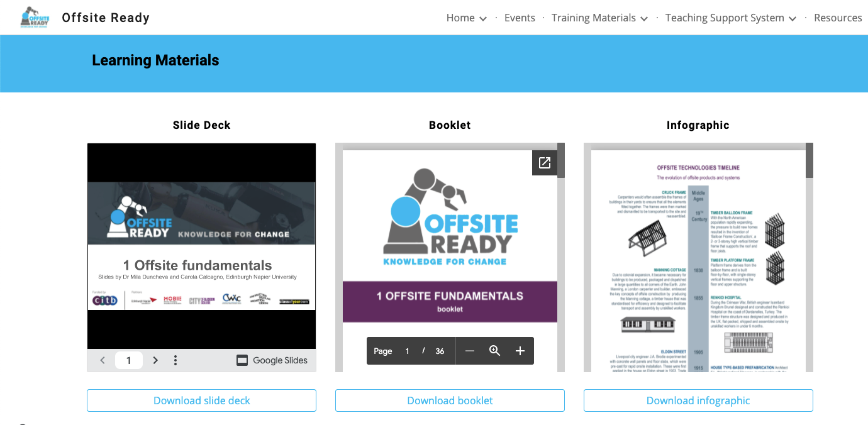Click Download slide deck button
The height and width of the screenshot is (425, 868).
coord(201,400)
